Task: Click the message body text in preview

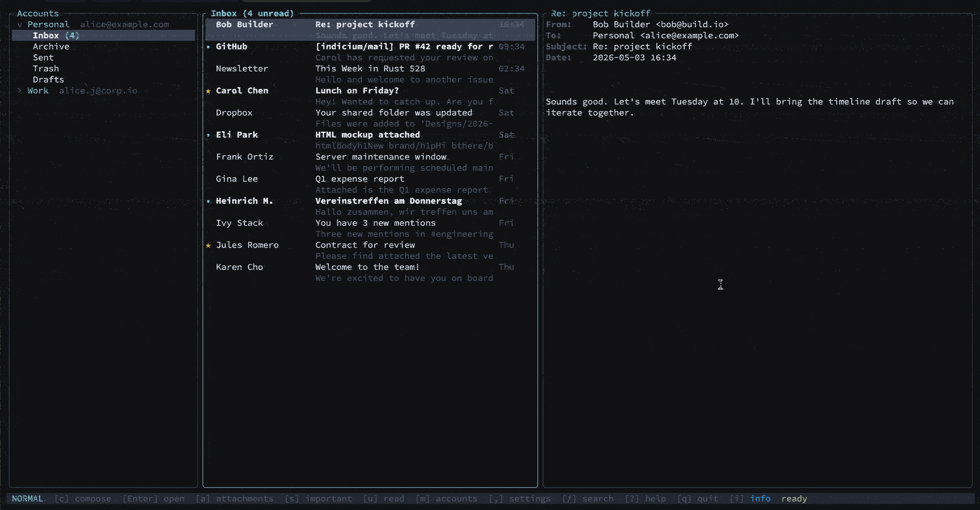Action: click(750, 107)
